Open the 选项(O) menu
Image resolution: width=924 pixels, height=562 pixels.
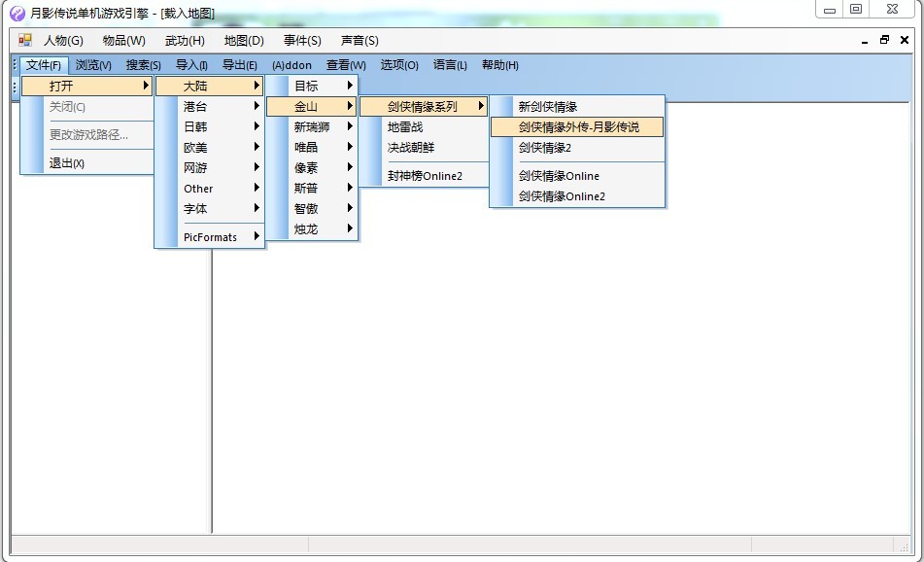[399, 65]
